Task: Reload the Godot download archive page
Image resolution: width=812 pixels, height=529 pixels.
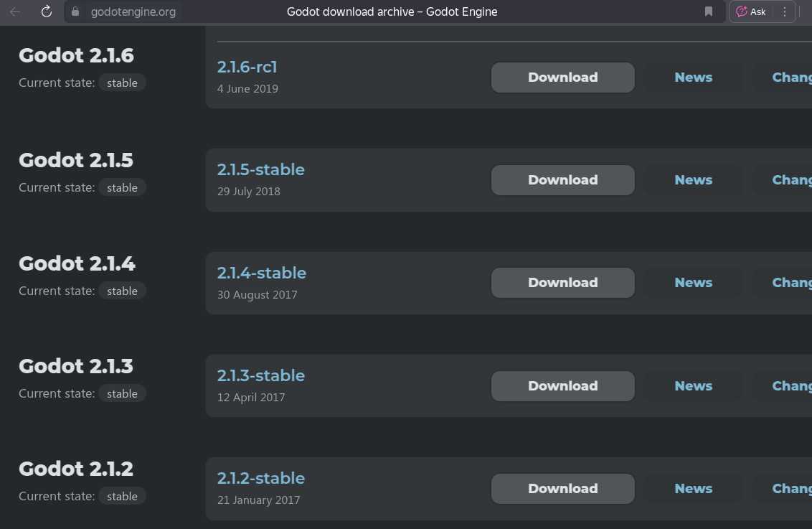Action: click(x=47, y=11)
